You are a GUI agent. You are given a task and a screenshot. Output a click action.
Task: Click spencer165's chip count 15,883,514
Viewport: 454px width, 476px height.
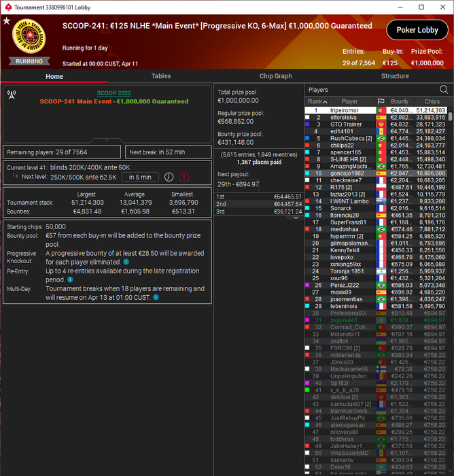point(431,152)
